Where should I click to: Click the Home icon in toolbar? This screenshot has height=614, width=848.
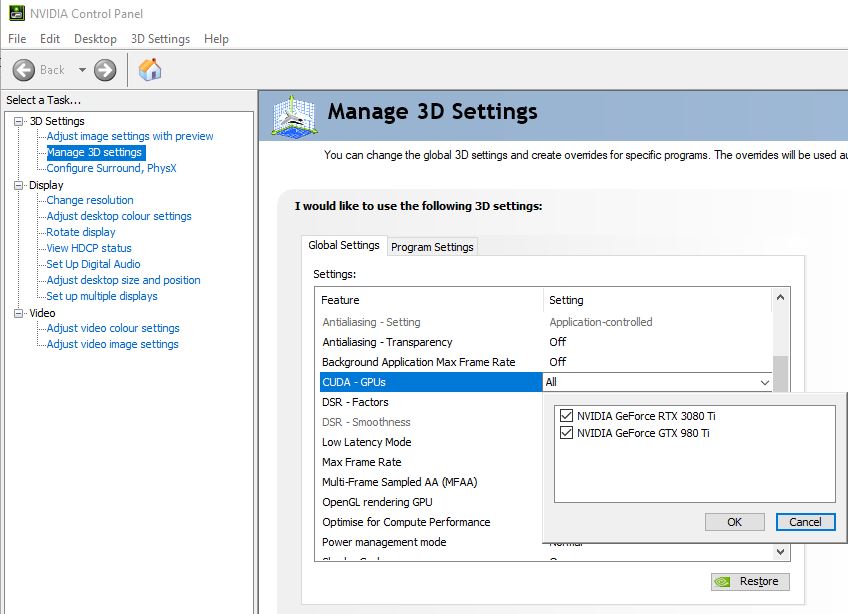[x=150, y=70]
